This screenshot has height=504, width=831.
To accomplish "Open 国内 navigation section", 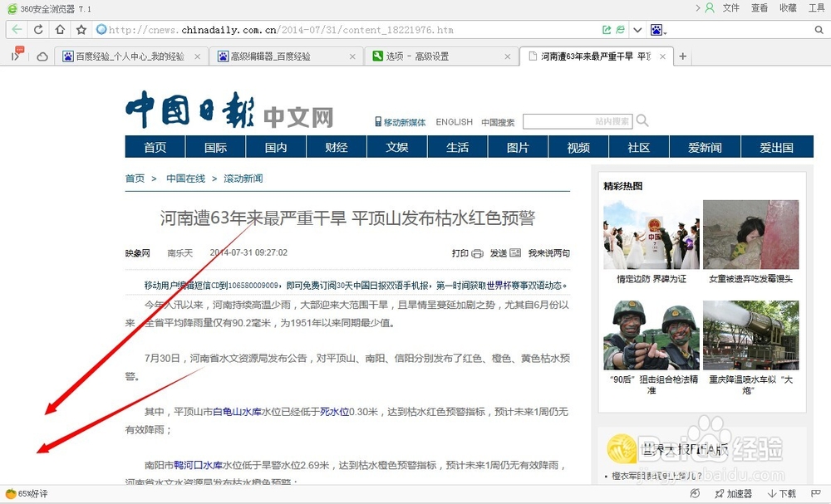I will coord(276,147).
